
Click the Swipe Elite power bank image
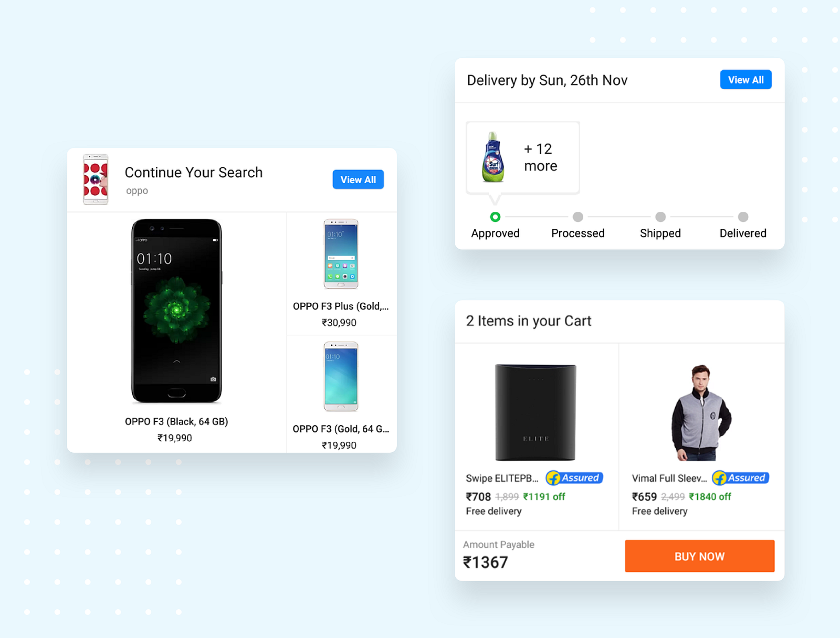point(535,412)
